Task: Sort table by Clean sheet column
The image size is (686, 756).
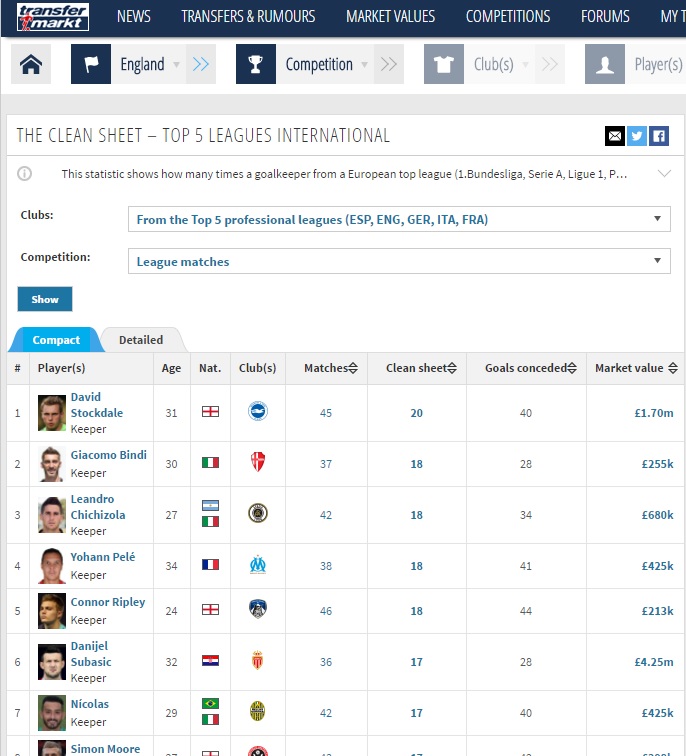Action: pos(421,368)
